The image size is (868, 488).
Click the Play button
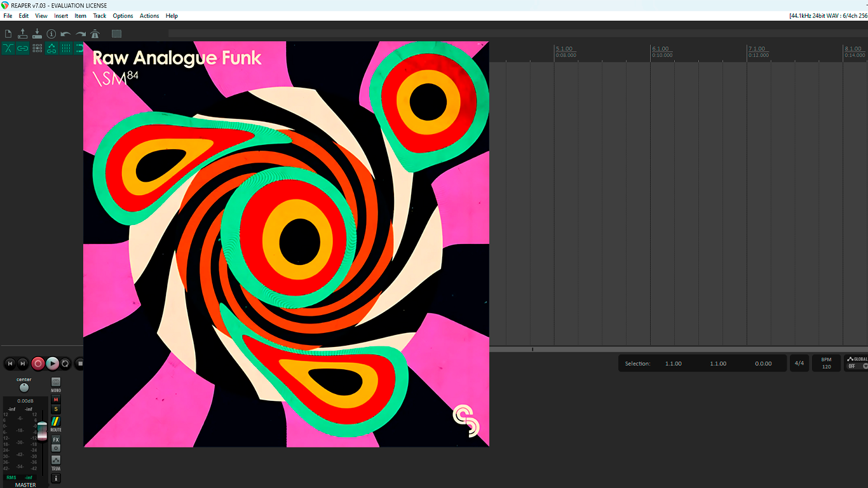click(x=52, y=363)
